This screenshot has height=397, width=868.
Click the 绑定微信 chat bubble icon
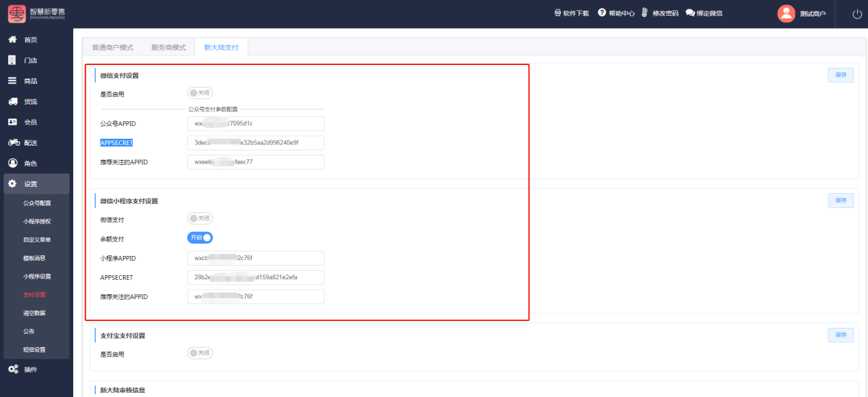690,13
